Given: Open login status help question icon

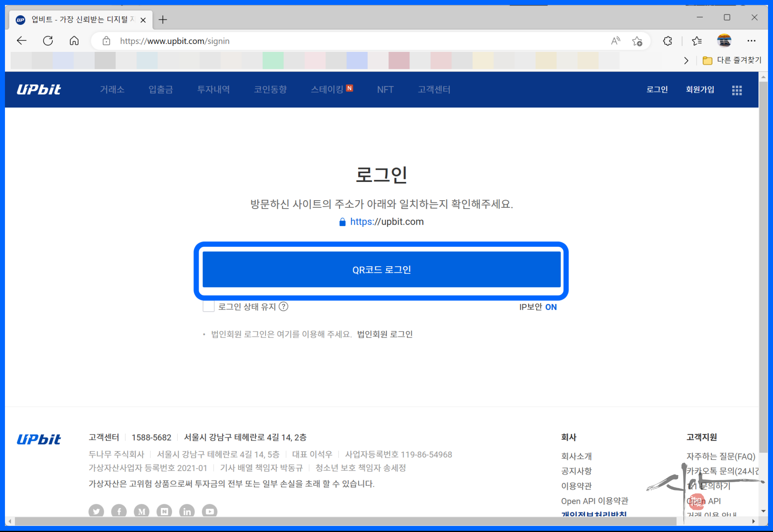Looking at the screenshot, I should click(283, 307).
